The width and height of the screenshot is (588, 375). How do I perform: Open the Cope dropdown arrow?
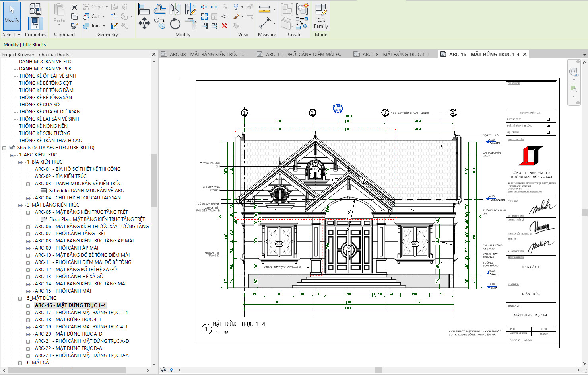click(x=107, y=7)
